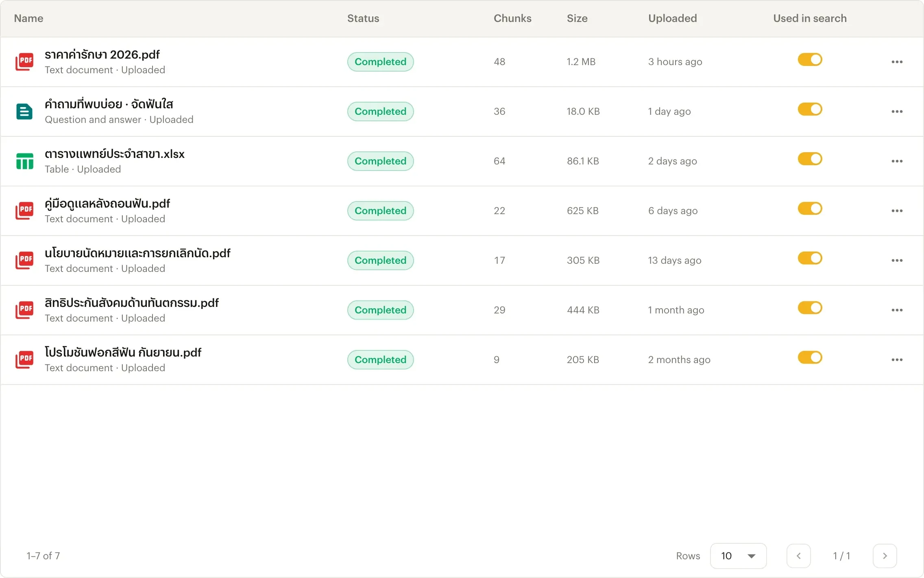This screenshot has width=924, height=578.
Task: Open the ellipsis menu for โปรโมชันฟอกสีฟัน กันยายน.pdf
Action: [897, 360]
